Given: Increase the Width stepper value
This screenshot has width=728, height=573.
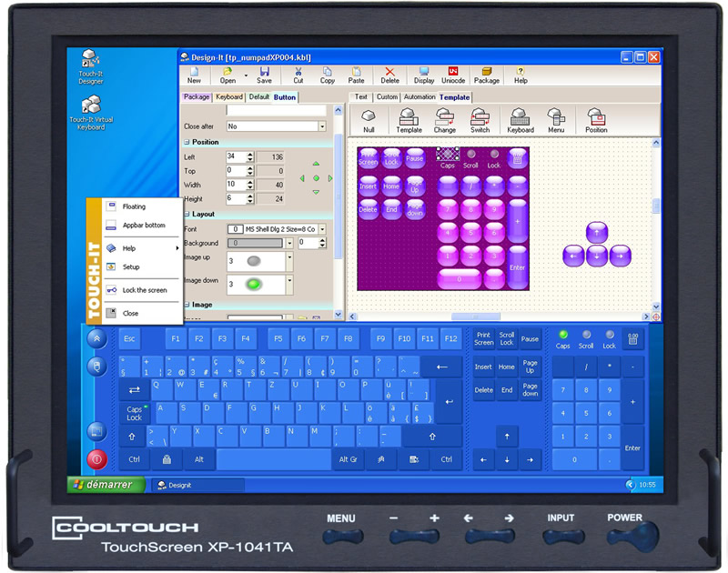Looking at the screenshot, I should tap(250, 182).
